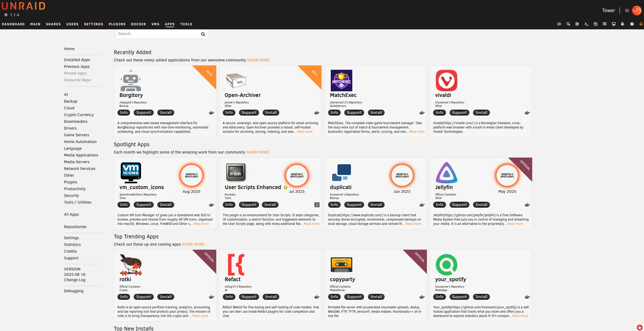The height and width of the screenshot is (331, 644).
Task: Open the DOCKER tab
Action: [x=138, y=24]
